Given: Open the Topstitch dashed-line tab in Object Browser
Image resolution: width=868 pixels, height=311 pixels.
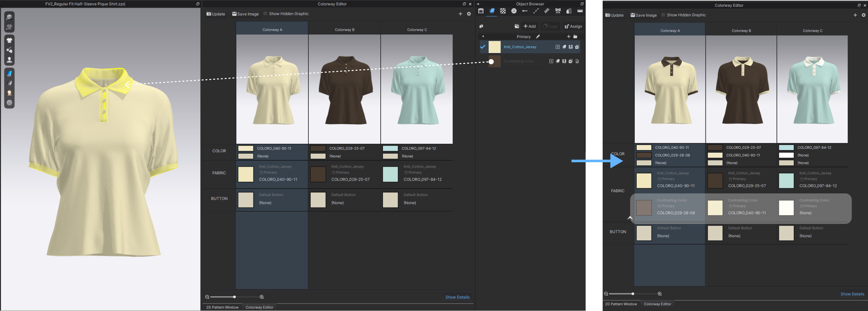Looking at the screenshot, I should pyautogui.click(x=536, y=11).
